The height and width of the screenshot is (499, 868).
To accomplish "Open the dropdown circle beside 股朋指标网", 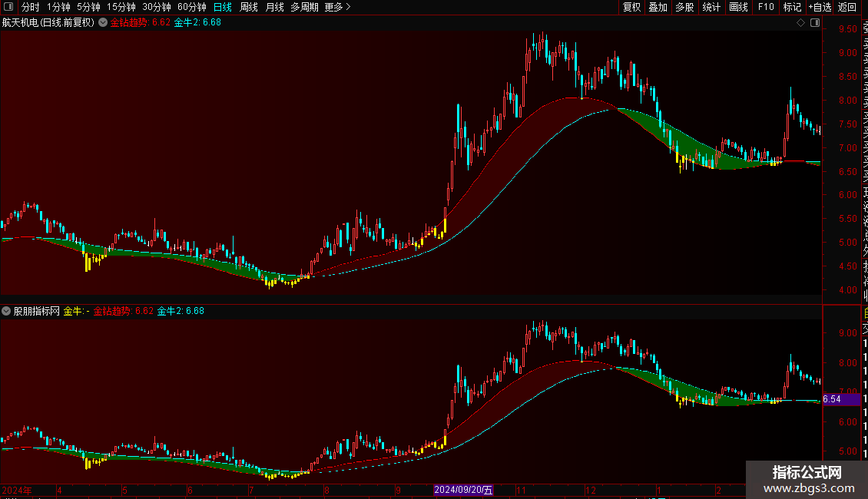I will [x=6, y=311].
